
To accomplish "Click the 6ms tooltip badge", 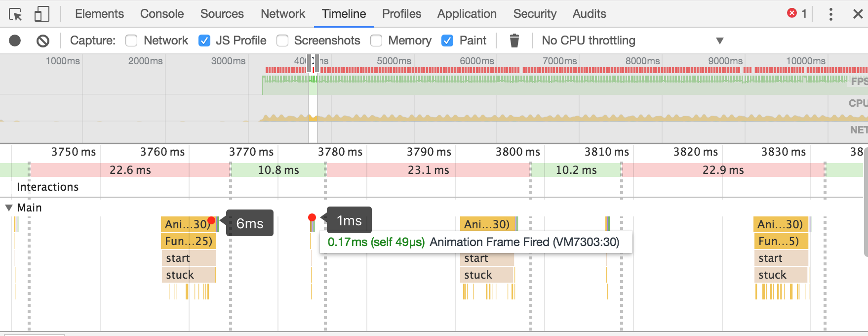I will (x=250, y=223).
